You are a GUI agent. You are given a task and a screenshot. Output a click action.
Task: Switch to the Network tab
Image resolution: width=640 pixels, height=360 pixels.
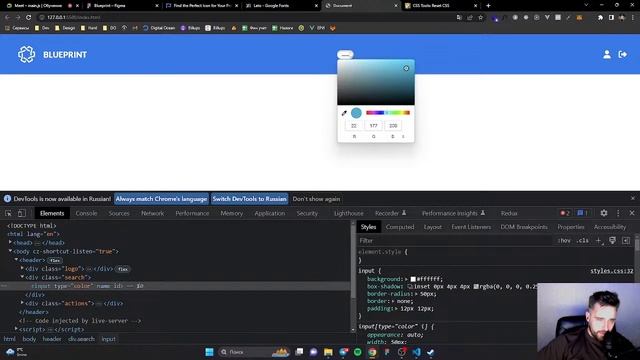click(x=152, y=213)
